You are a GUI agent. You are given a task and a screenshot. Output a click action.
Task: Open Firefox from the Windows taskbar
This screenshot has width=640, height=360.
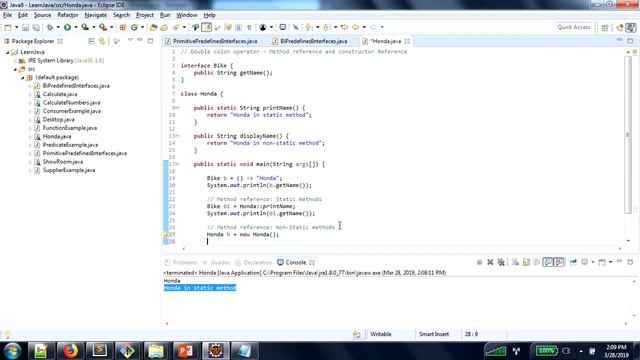[x=70, y=351]
